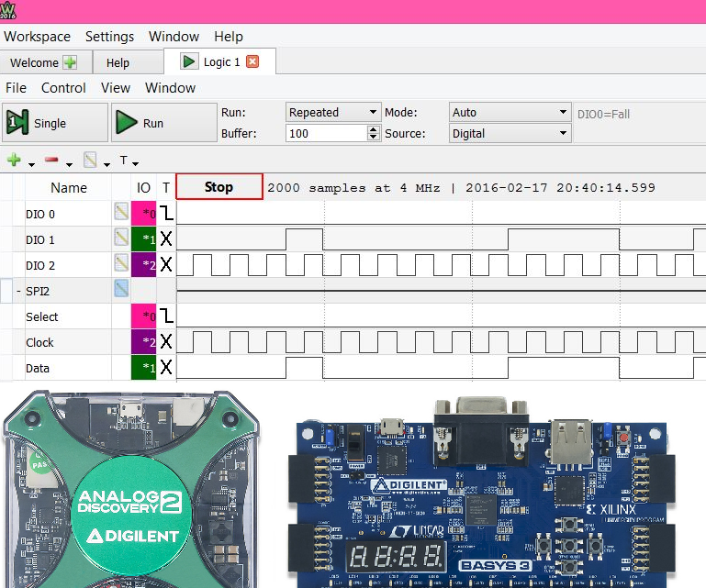The image size is (706, 588).
Task: Select the Data signal row under SPI2
Action: (68, 368)
